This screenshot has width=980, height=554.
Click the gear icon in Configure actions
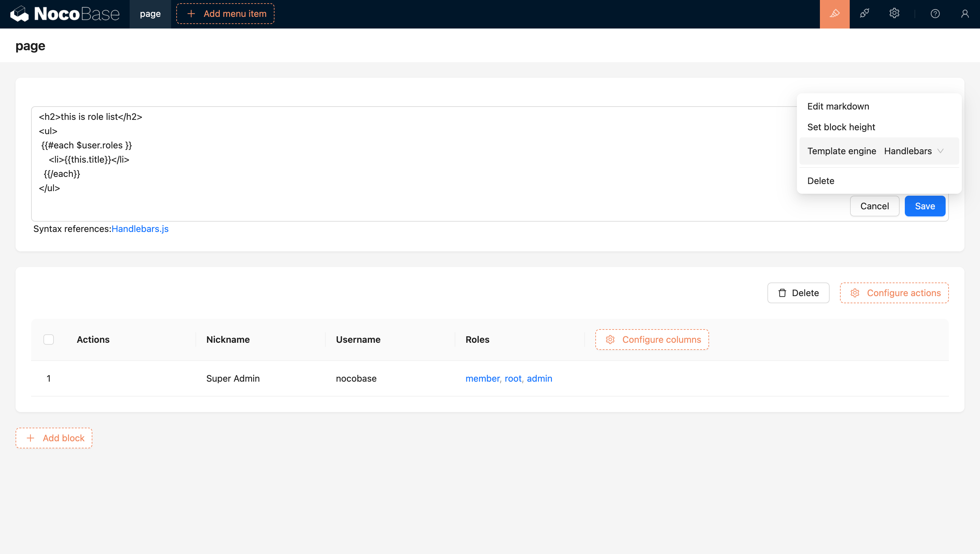click(x=855, y=293)
